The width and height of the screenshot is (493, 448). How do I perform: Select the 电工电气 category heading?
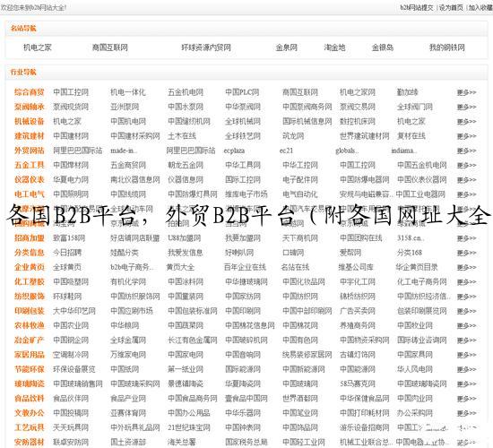(30, 194)
